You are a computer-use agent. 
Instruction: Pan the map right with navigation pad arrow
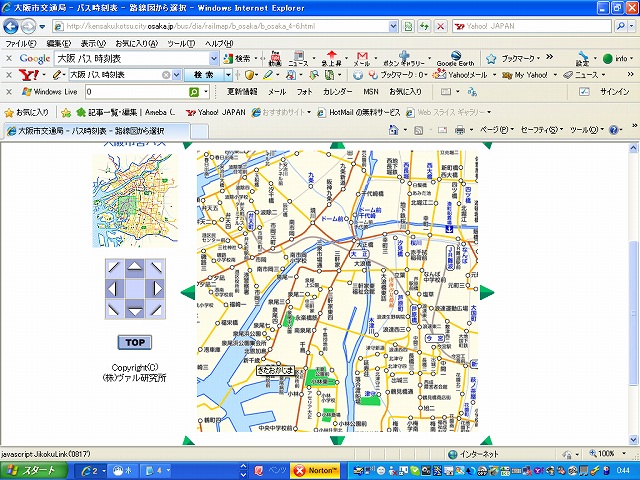tap(157, 288)
